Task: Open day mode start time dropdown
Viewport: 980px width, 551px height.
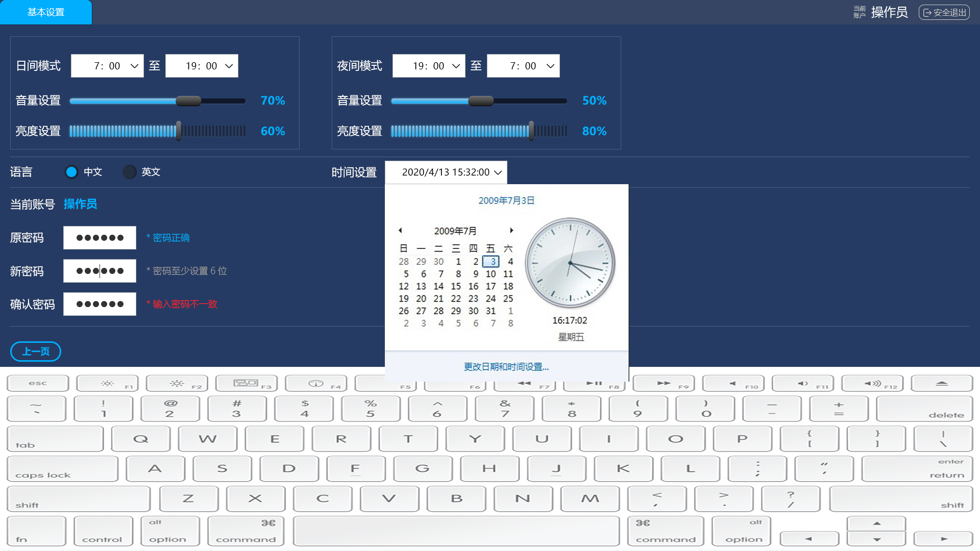Action: (x=107, y=66)
